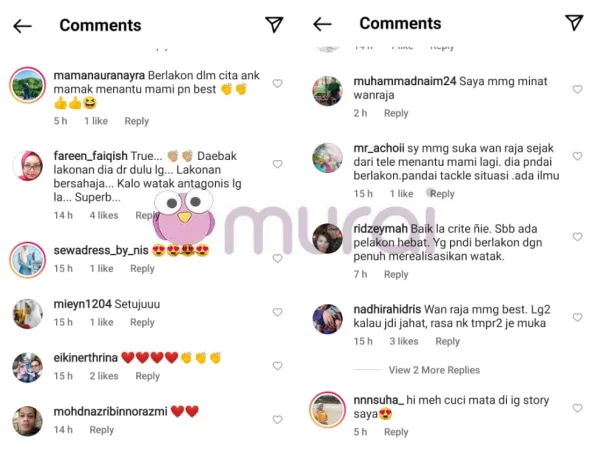600x450 pixels.
Task: Heart the comment by muhammadnaim24
Action: [x=577, y=89]
